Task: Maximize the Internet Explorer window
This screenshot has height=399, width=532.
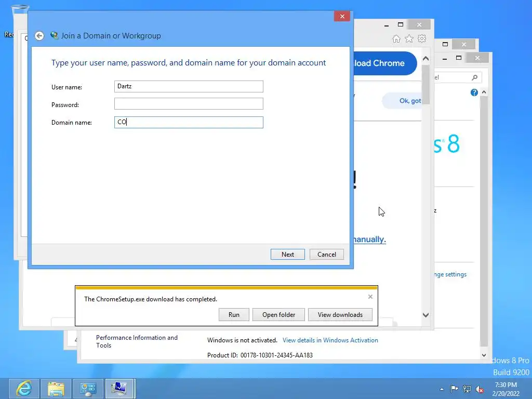Action: (401, 25)
